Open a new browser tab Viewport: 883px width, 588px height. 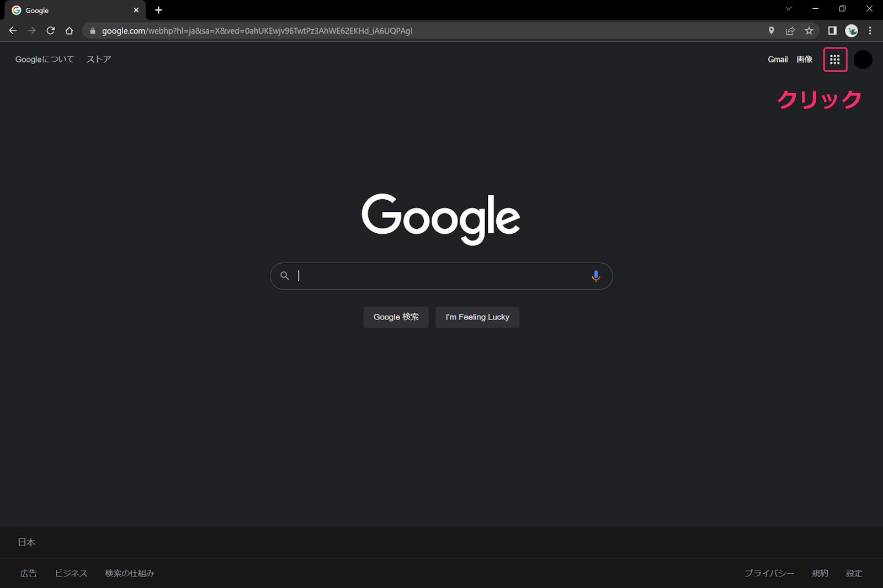(158, 10)
